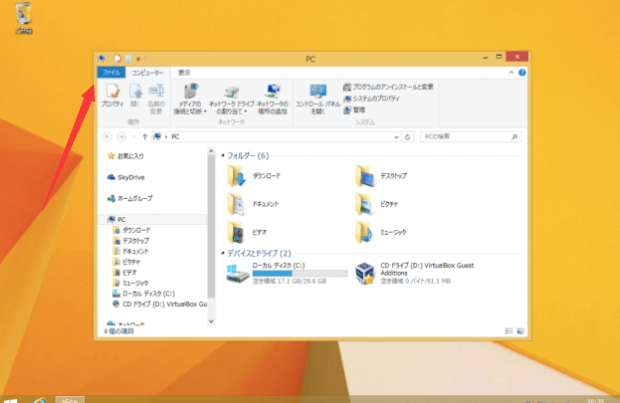Expand the address bar history dropdown
The height and width of the screenshot is (403, 620).
pyautogui.click(x=396, y=137)
